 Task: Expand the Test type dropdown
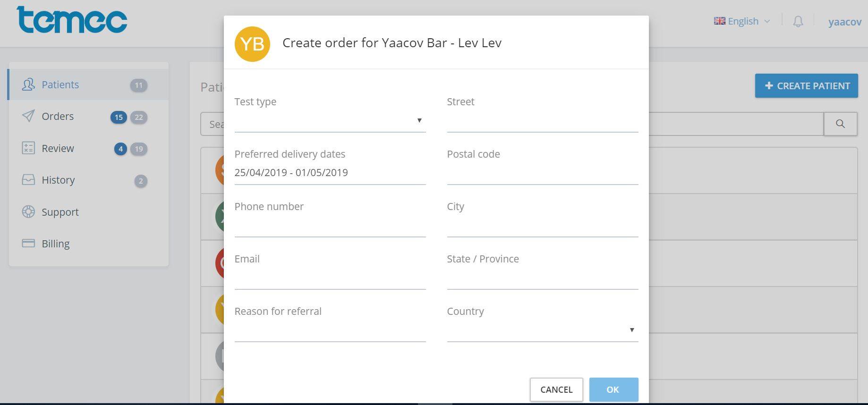[x=330, y=121]
